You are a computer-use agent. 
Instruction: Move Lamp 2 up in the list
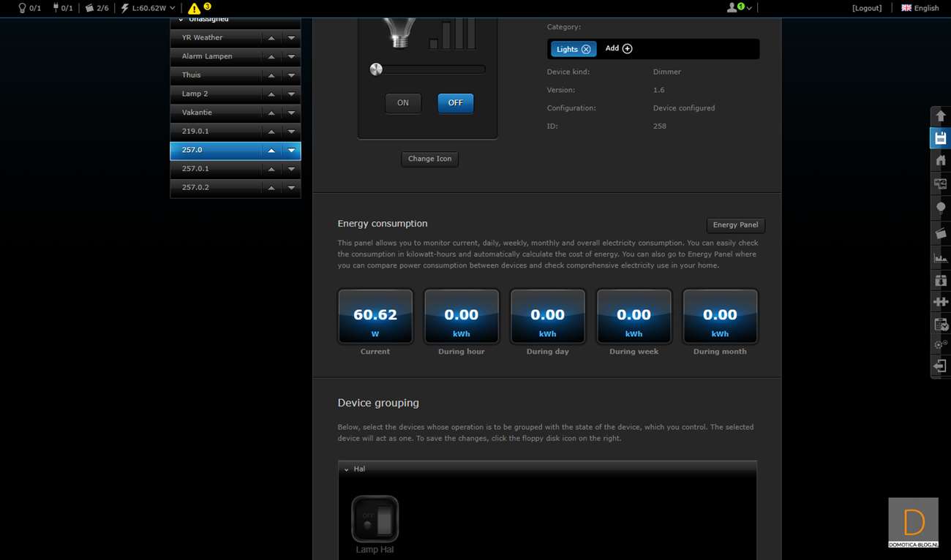coord(271,94)
